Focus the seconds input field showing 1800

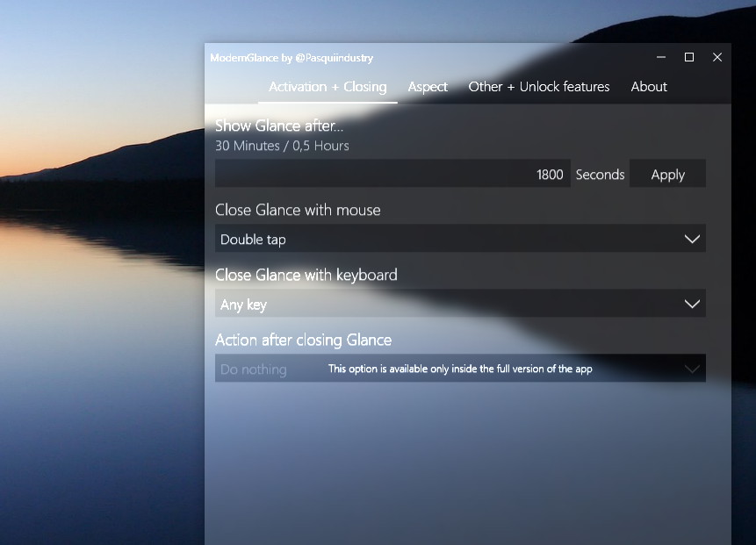392,174
